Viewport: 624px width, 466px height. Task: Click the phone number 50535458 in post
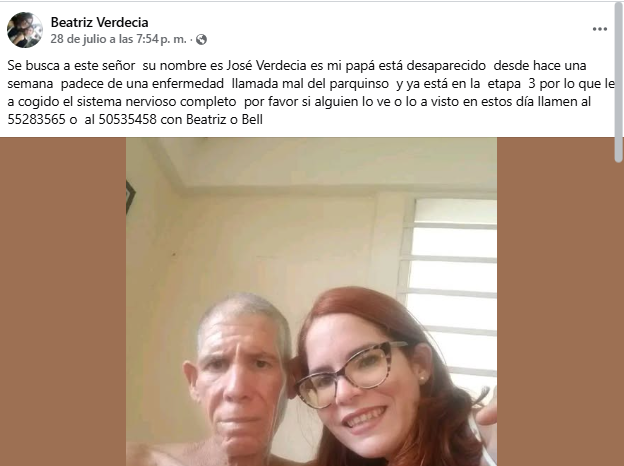127,119
